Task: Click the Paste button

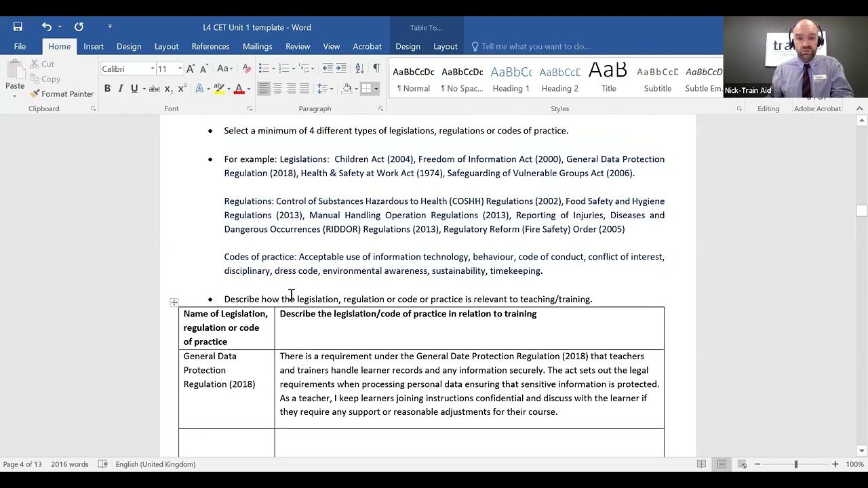Action: (15, 77)
